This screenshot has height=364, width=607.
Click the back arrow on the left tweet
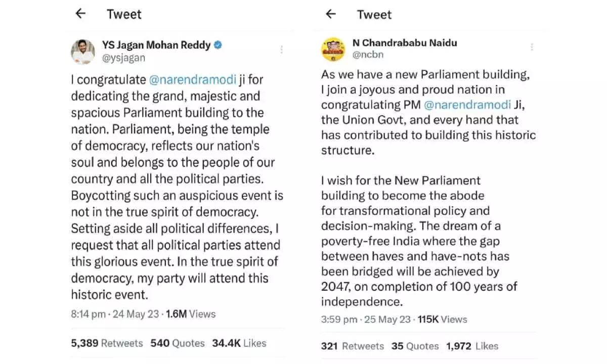81,14
